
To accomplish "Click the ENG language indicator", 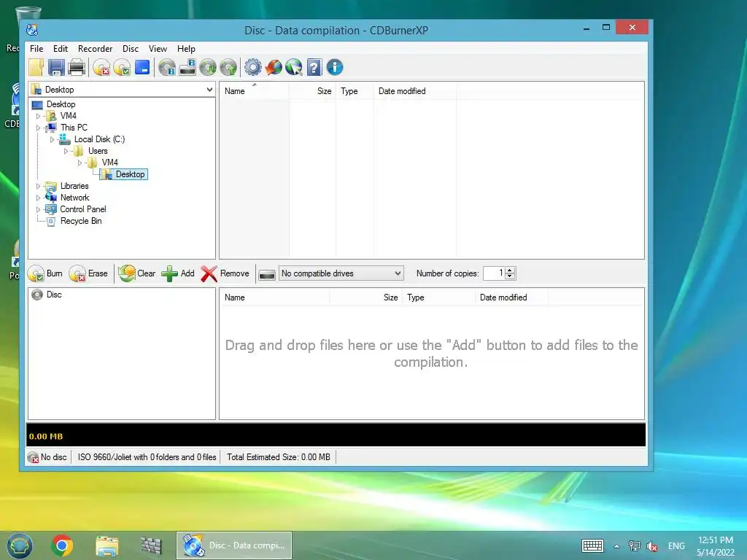I will coord(676,546).
